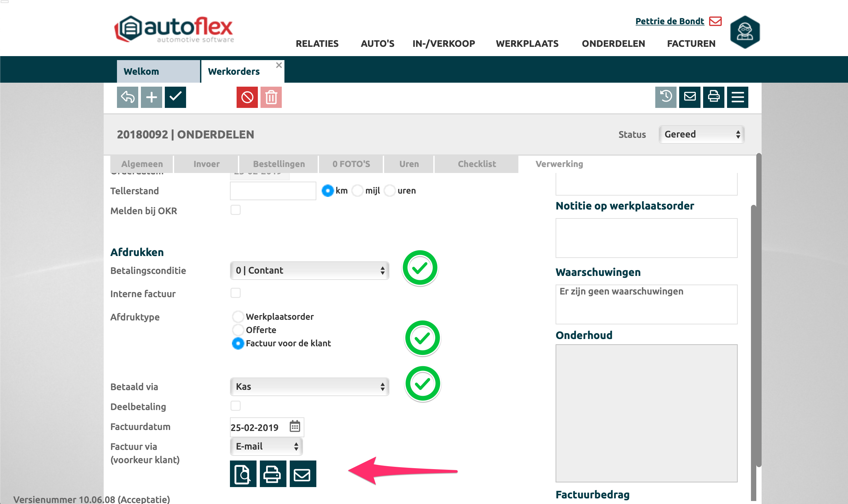The image size is (848, 504).
Task: Expand the Betalingsconditie dropdown
Action: pos(309,270)
